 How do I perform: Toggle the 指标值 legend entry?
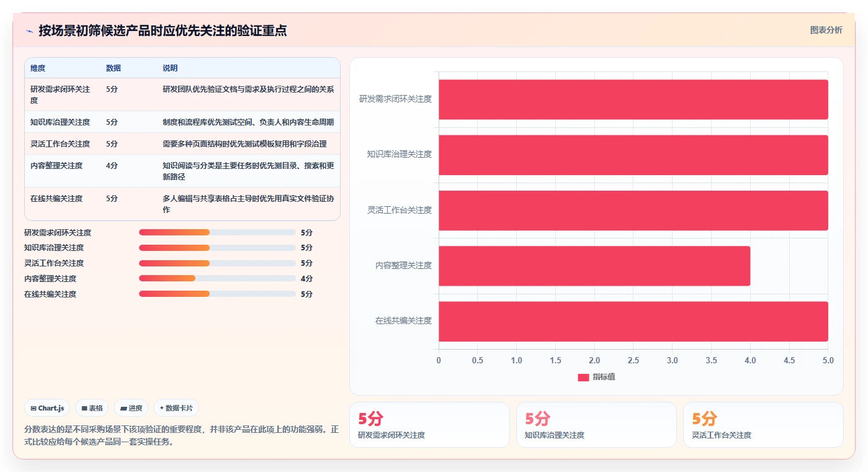pos(596,377)
